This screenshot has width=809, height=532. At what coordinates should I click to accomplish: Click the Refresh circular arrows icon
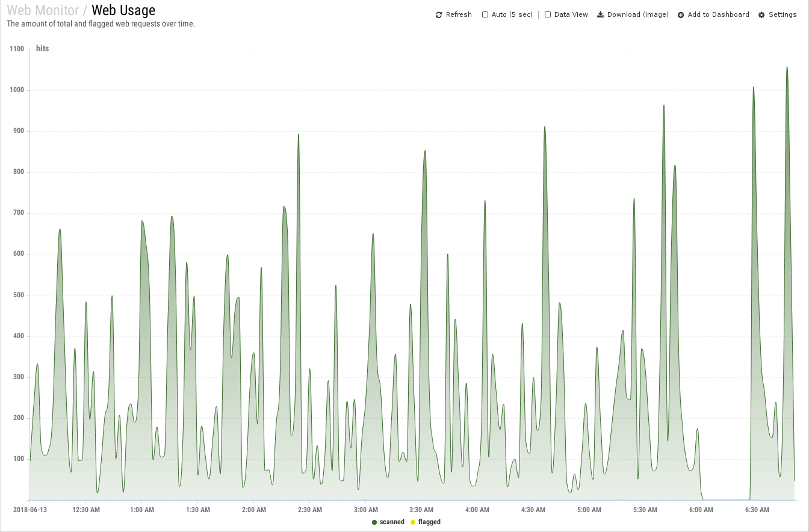(x=439, y=15)
